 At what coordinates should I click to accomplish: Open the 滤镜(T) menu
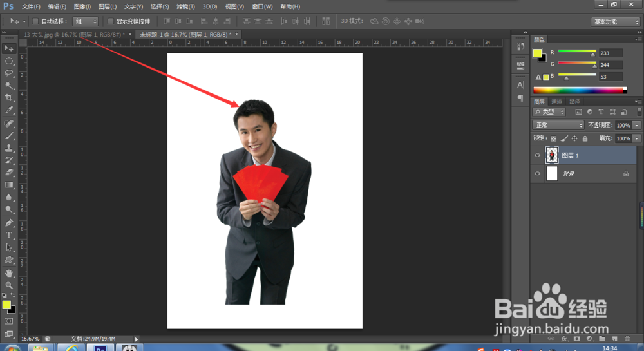tap(185, 6)
